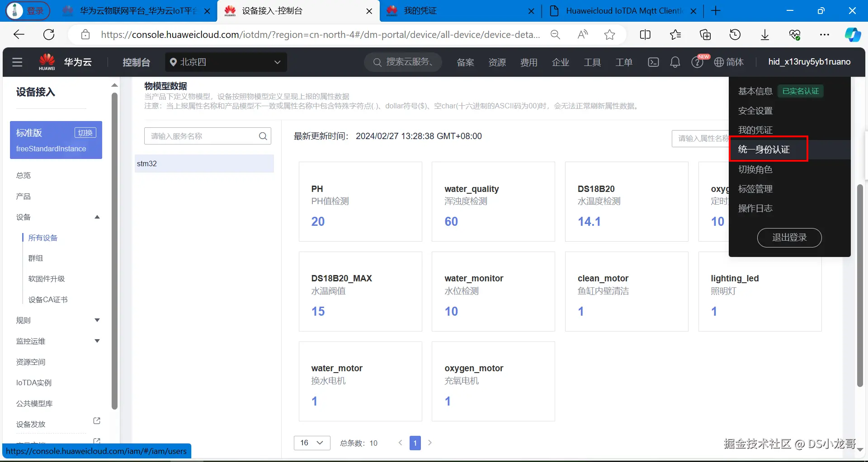
Task: Open external link icon beside 设备发放
Action: tap(97, 421)
